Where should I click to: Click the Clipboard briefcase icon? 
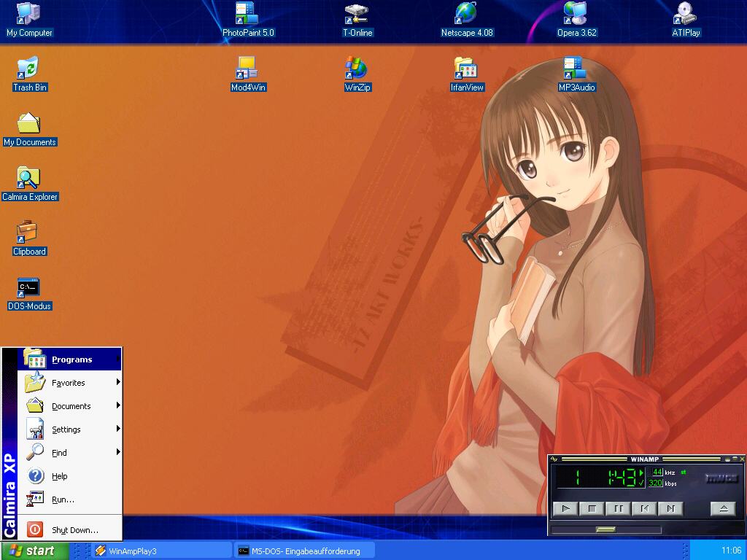point(29,238)
